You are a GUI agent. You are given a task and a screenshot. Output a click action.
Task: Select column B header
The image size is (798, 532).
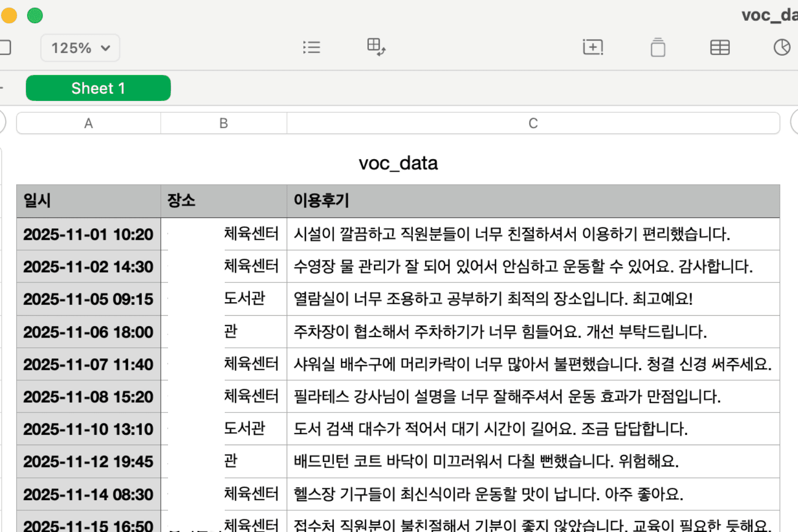(x=224, y=123)
